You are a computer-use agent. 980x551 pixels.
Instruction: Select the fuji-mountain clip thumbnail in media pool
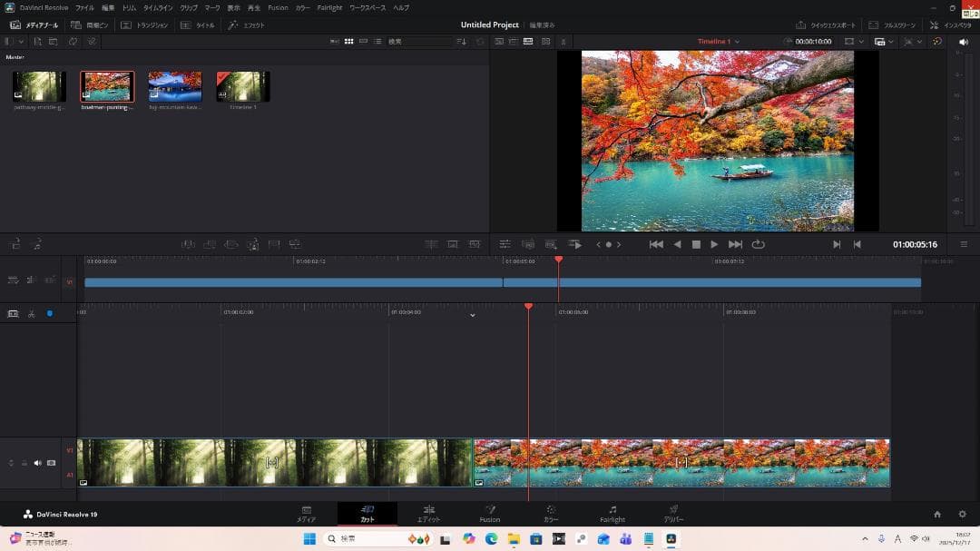[x=174, y=87]
